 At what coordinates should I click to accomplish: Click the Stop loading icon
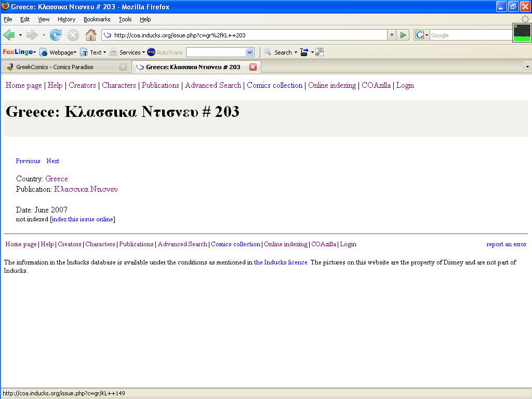pos(73,35)
